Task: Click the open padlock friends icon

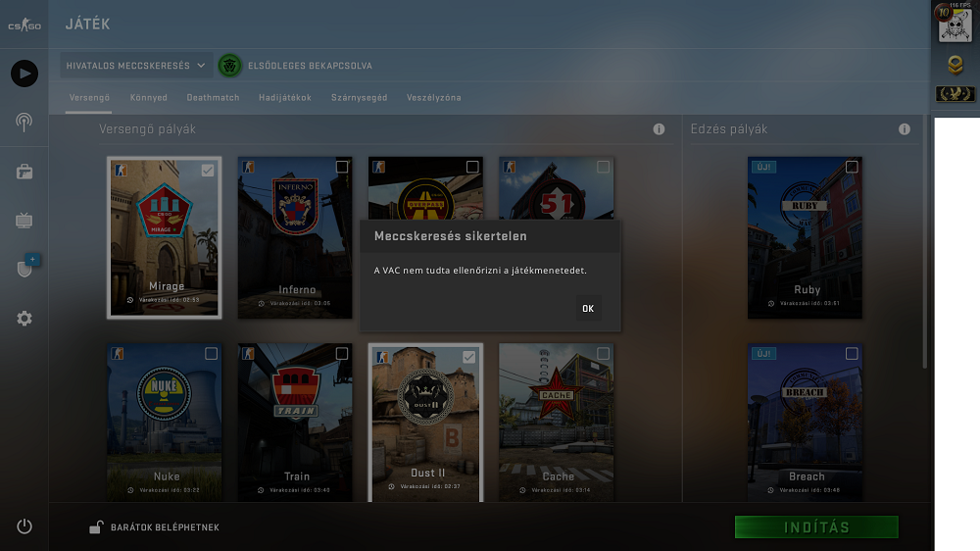Action: [96, 527]
